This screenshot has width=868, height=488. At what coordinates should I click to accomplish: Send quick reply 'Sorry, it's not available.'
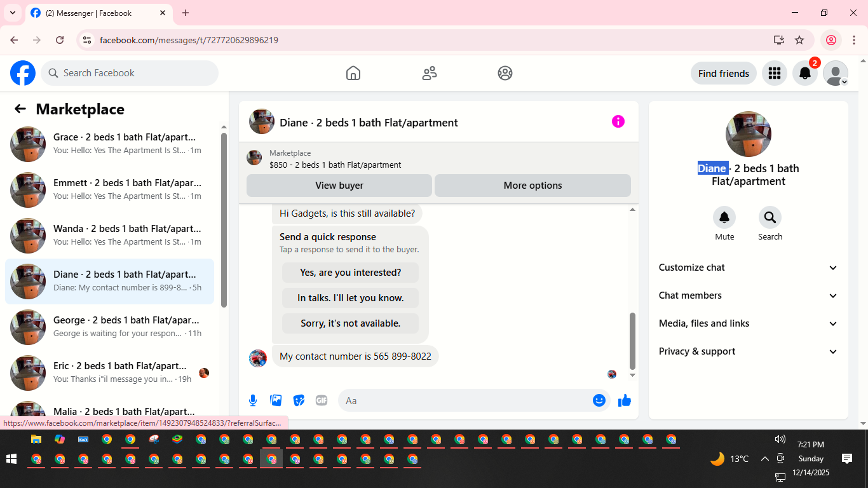(350, 323)
